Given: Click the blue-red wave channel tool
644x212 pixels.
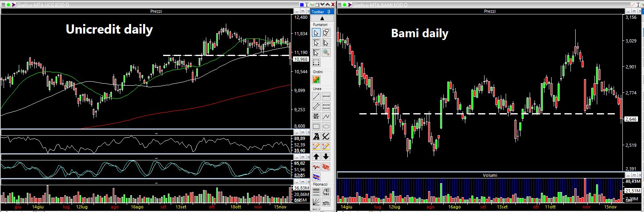Looking at the screenshot, I should point(316,177).
